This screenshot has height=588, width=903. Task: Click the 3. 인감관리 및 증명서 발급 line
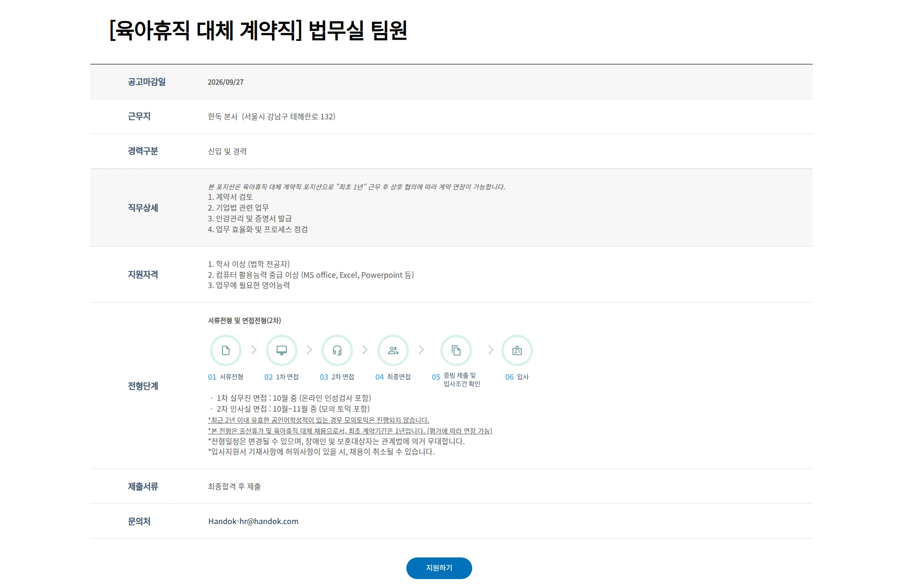[250, 219]
